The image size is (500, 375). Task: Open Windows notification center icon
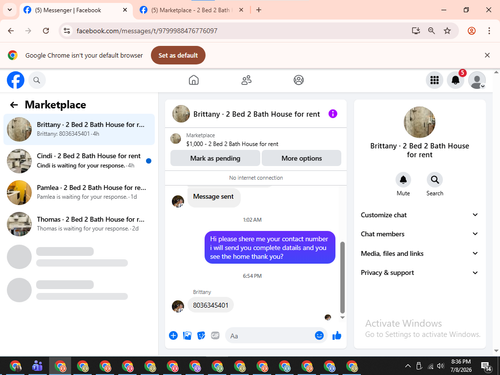486,366
